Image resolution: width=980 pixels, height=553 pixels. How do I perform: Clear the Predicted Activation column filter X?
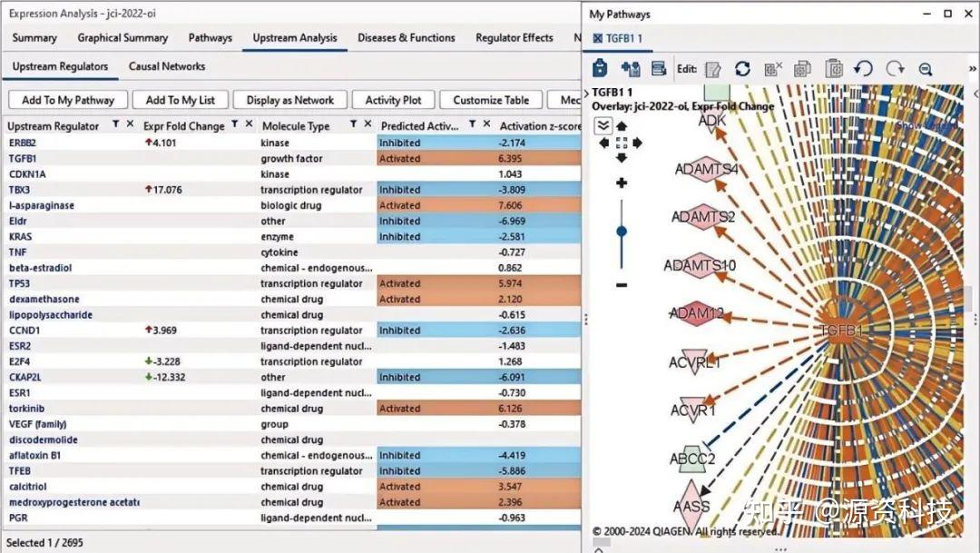point(487,123)
